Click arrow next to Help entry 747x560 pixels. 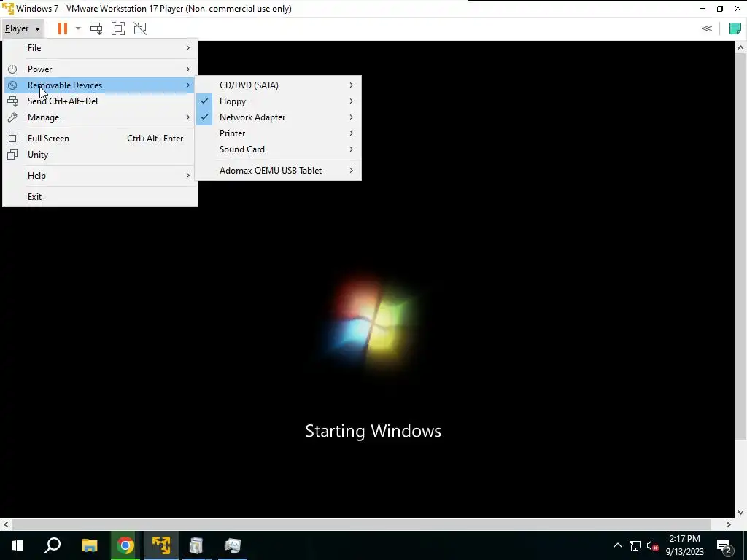tap(187, 176)
